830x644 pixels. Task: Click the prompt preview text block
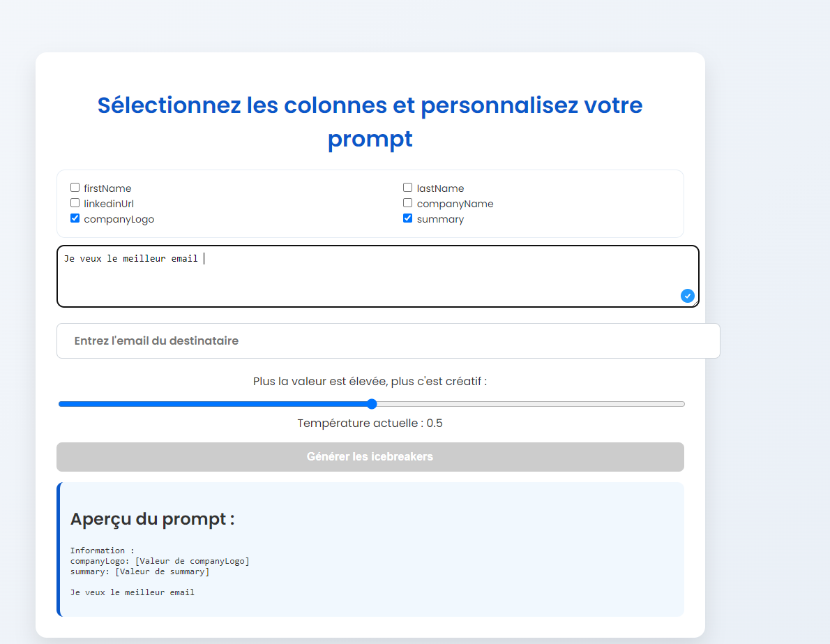pyautogui.click(x=160, y=571)
